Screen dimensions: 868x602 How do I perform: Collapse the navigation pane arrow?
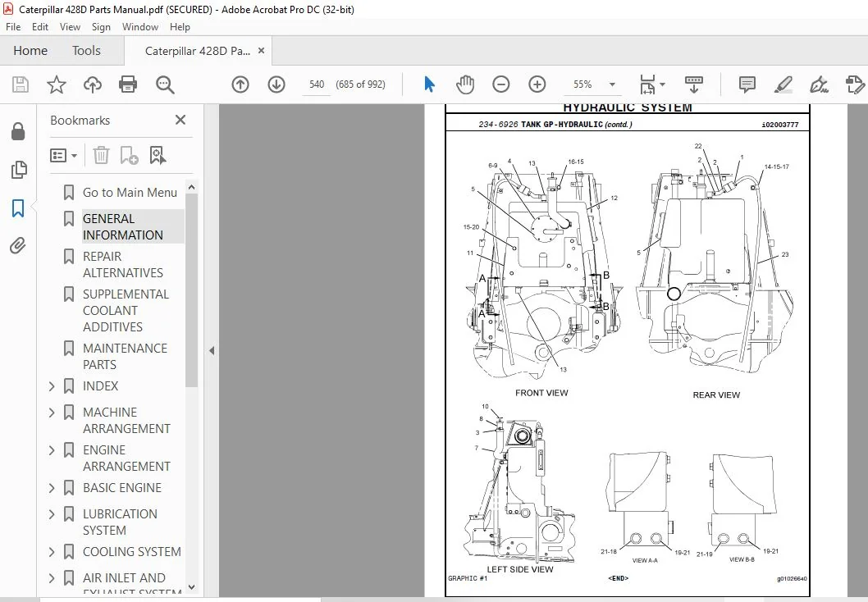212,350
